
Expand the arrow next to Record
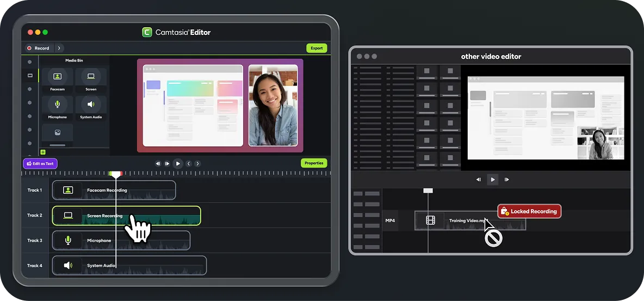(59, 48)
